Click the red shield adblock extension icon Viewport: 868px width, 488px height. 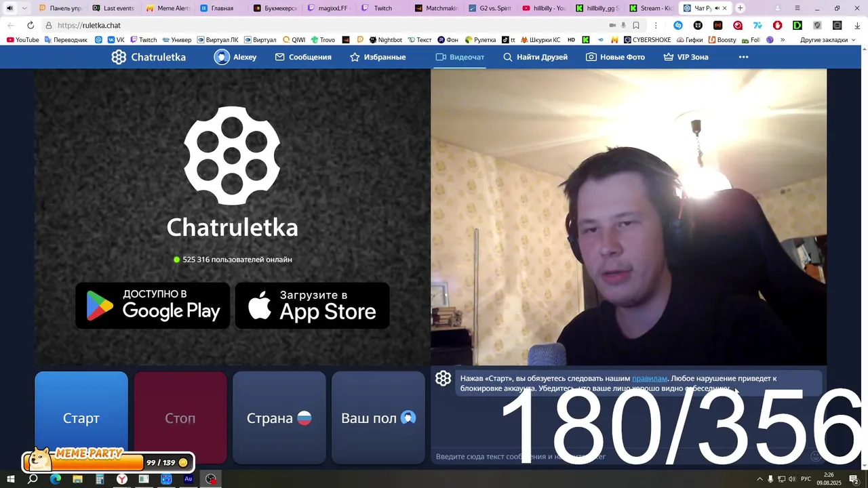(x=777, y=25)
